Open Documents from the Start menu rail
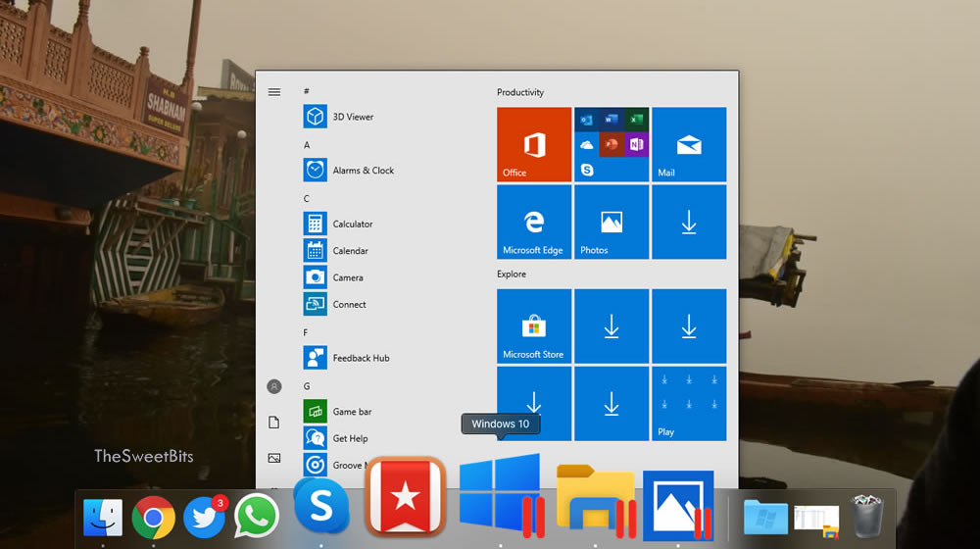The image size is (980, 549). [273, 423]
